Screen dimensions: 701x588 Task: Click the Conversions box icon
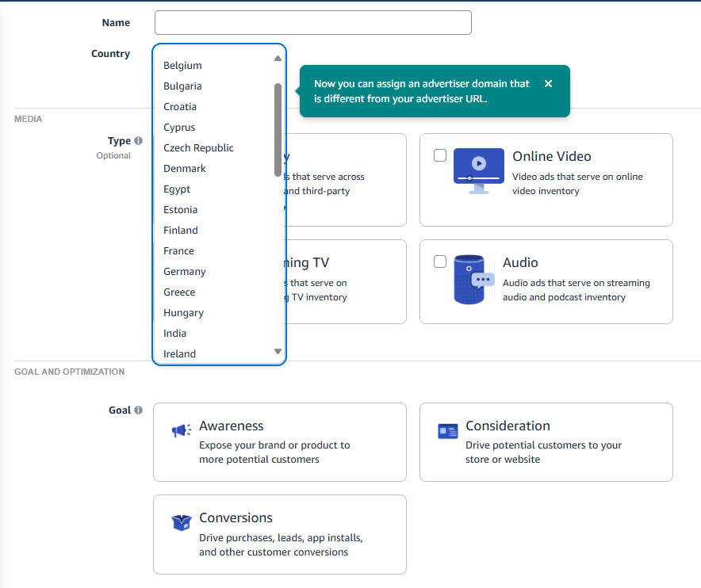182,522
